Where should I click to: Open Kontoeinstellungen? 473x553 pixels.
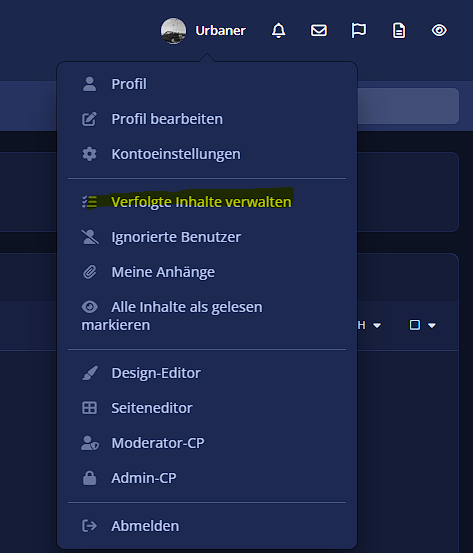click(x=207, y=154)
